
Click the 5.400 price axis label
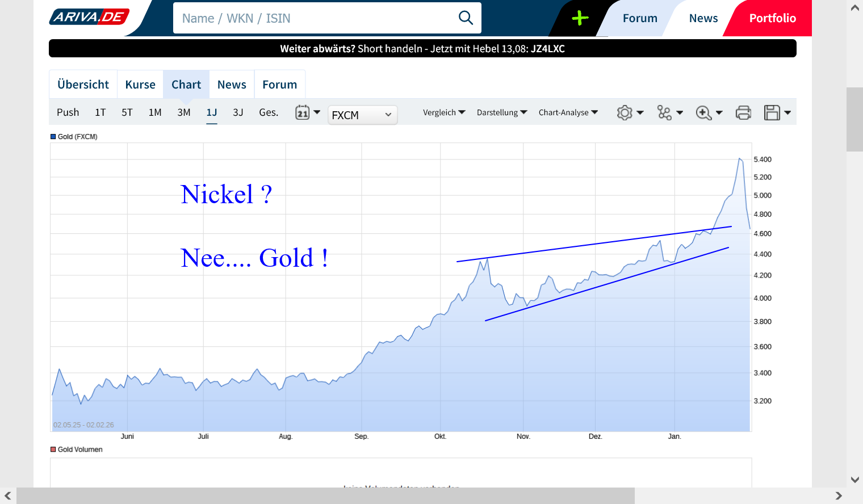point(763,159)
